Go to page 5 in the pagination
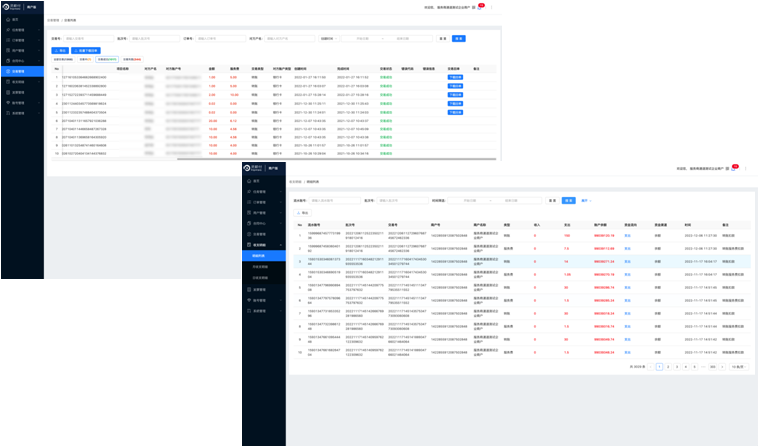Image resolution: width=759 pixels, height=447 pixels. click(694, 367)
